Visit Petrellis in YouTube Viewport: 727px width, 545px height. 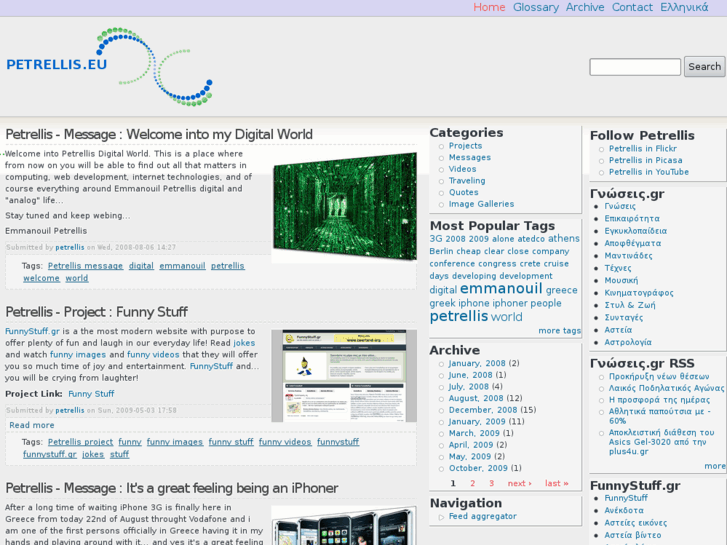[649, 172]
